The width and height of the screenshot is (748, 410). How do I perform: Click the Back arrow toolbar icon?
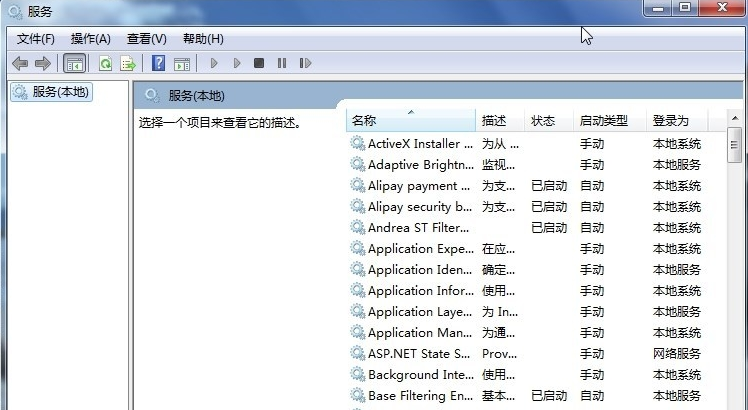pyautogui.click(x=20, y=63)
